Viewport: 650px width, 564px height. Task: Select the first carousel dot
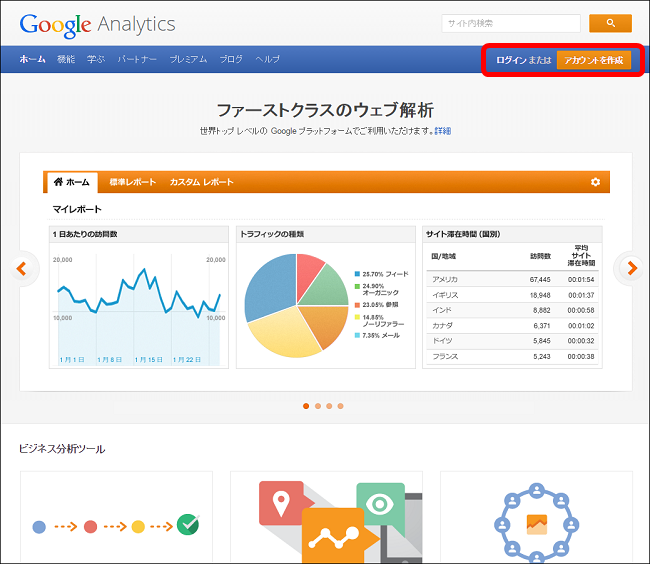(x=306, y=406)
